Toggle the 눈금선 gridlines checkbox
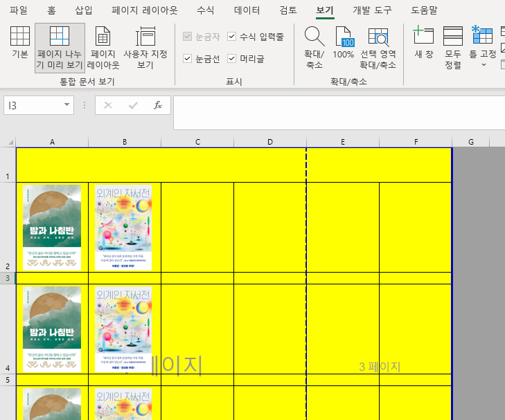 188,59
